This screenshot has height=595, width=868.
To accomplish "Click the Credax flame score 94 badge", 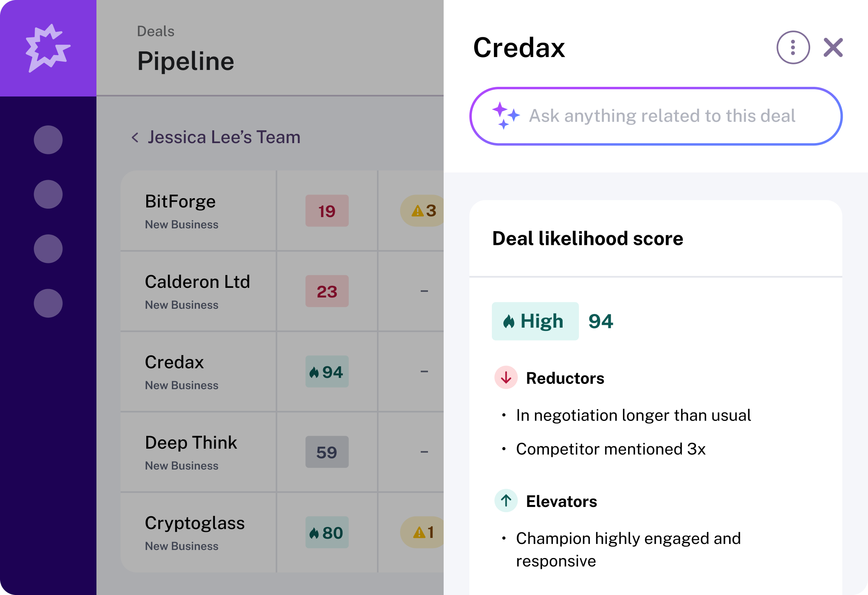I will click(x=327, y=371).
